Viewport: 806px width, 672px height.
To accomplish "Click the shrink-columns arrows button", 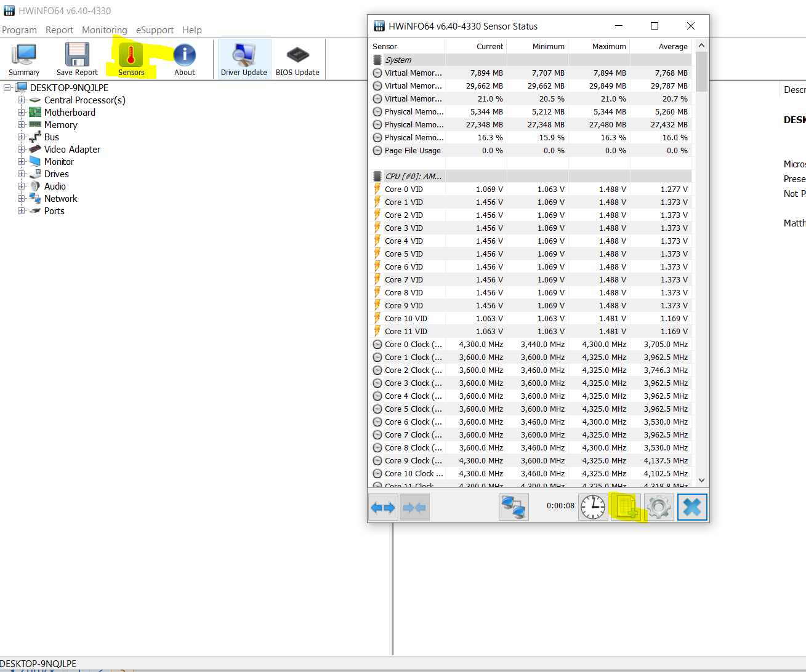I will 414,508.
